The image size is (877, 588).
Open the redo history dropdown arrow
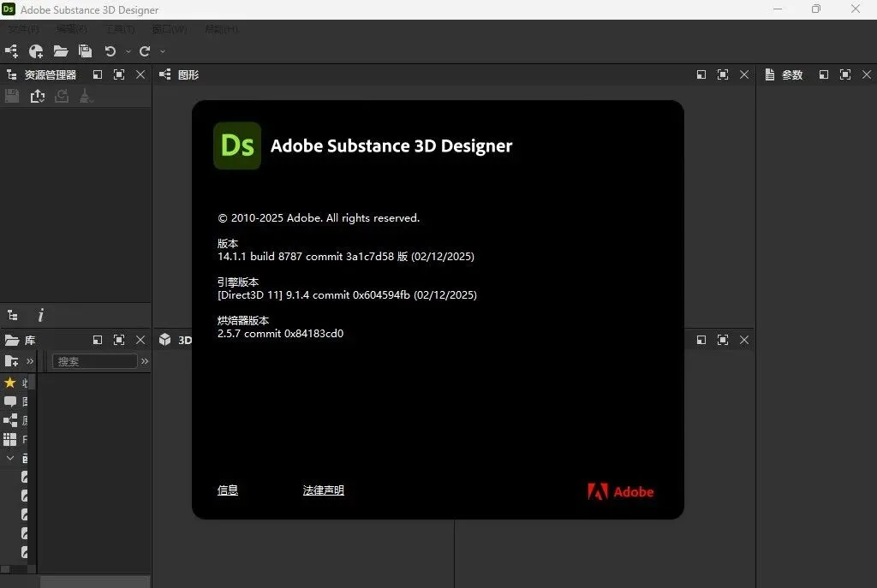pyautogui.click(x=163, y=51)
